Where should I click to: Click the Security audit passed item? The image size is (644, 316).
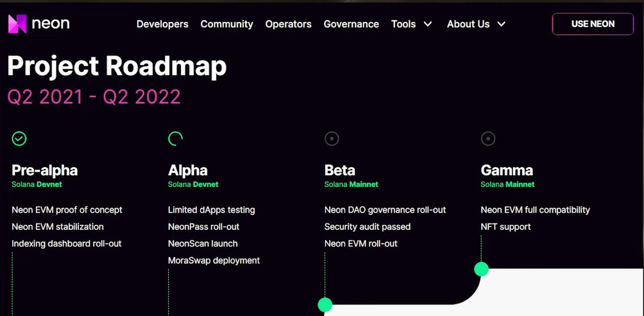click(368, 227)
